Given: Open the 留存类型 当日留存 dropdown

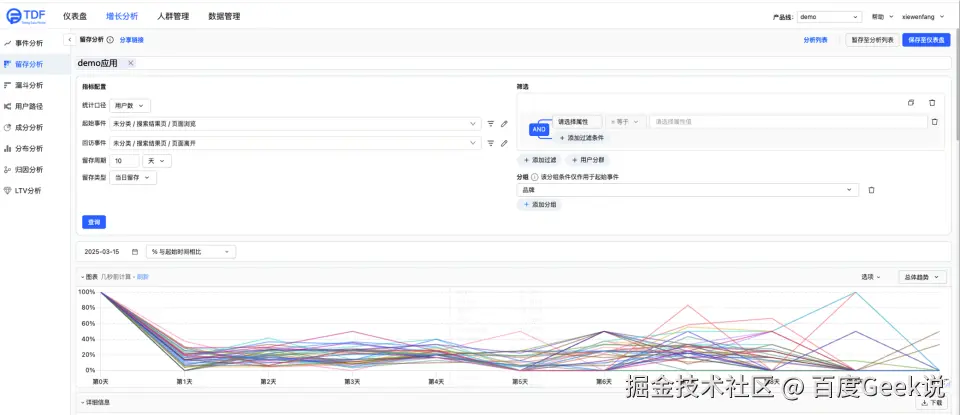Looking at the screenshot, I should point(133,178).
